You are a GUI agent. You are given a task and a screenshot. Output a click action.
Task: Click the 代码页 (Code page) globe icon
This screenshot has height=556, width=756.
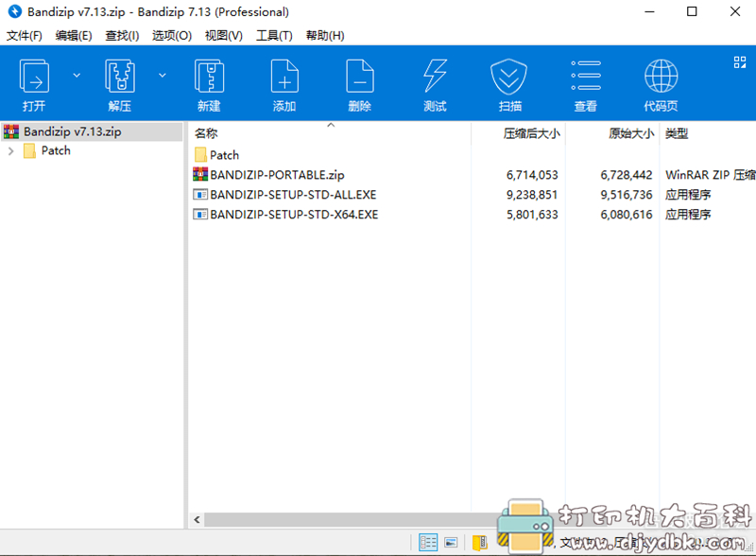(661, 77)
